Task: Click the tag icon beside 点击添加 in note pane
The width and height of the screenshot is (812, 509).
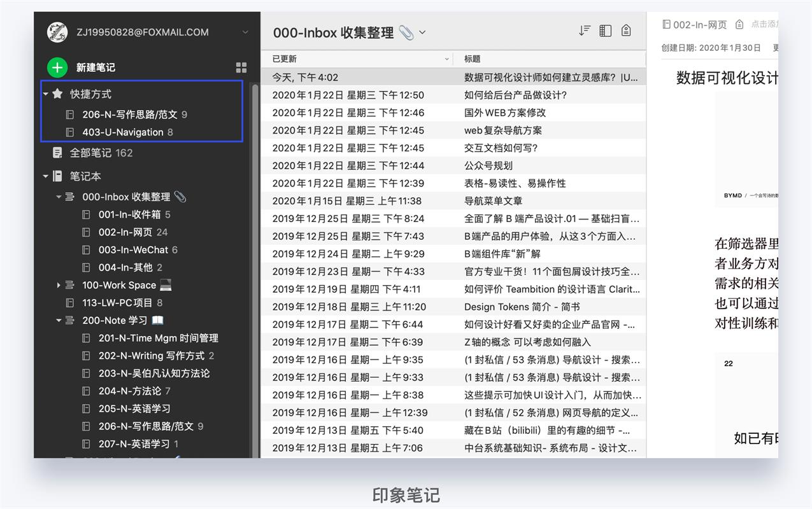Action: (739, 24)
